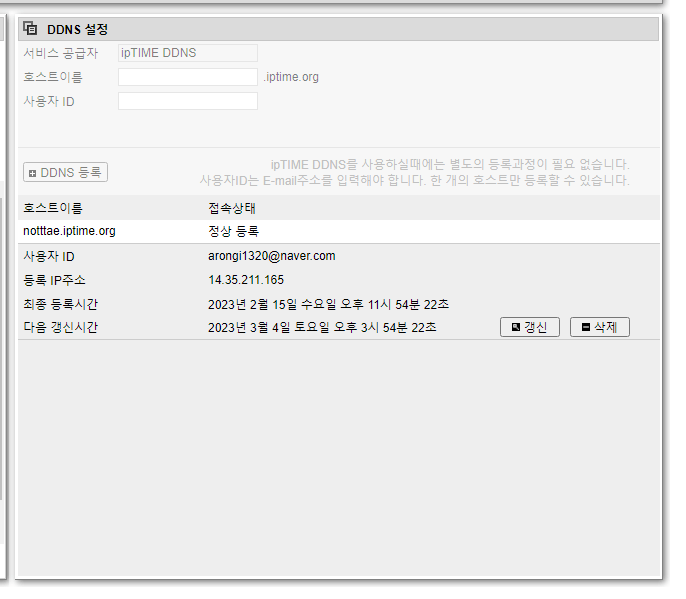Click the DDNS 등록 button
The height and width of the screenshot is (599, 686).
[x=66, y=172]
